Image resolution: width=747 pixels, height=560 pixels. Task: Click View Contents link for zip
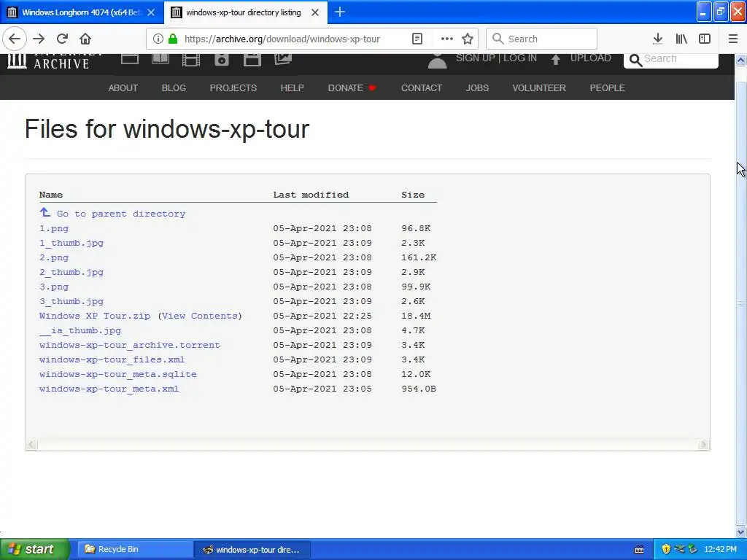[200, 316]
